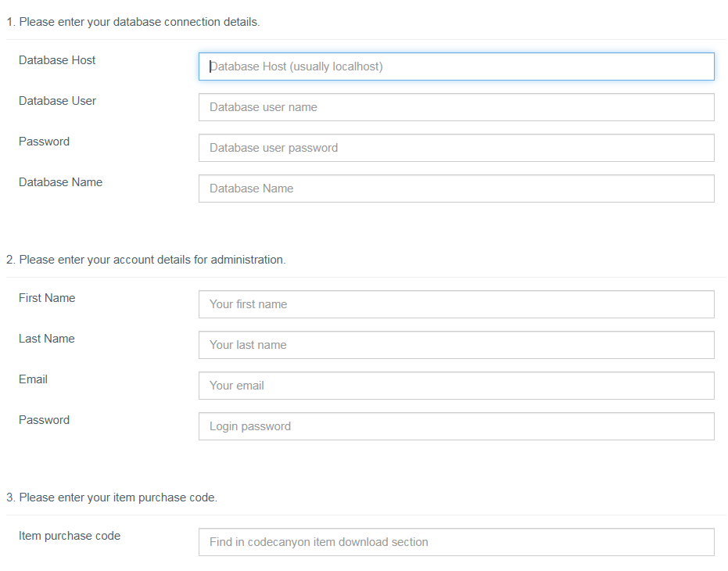Click the database connection details heading
Viewport: 728px width, 571px height.
pyautogui.click(x=133, y=22)
